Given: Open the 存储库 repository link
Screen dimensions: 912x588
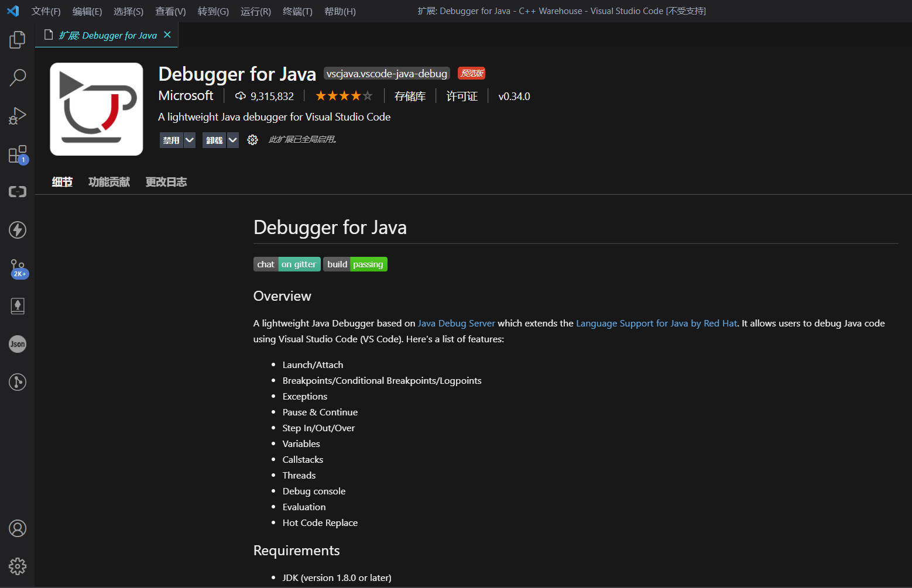Looking at the screenshot, I should (x=410, y=97).
